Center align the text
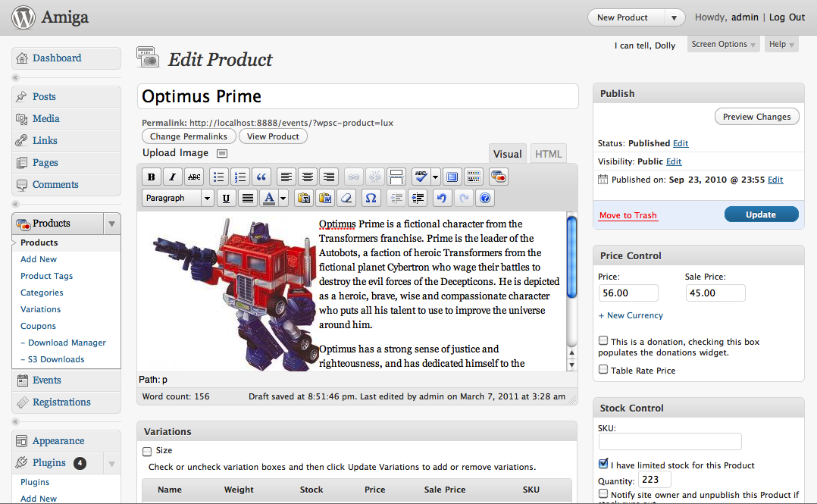Viewport: 817px width, 504px height. (308, 177)
